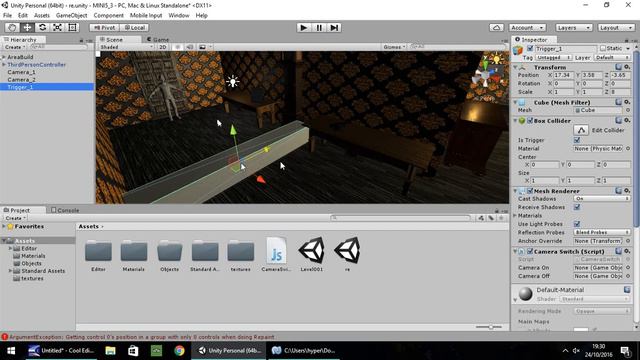Open the Assets menu

click(42, 15)
